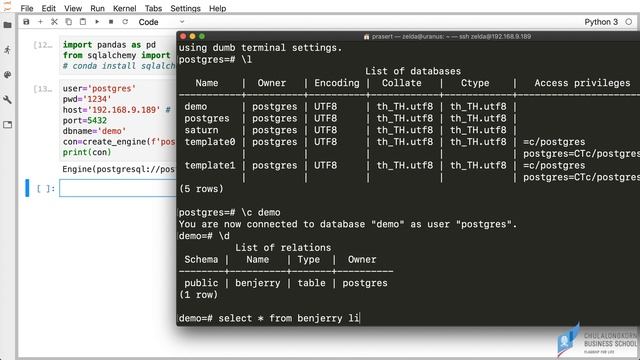
Task: Open the cell type Code dropdown
Action: (161, 22)
